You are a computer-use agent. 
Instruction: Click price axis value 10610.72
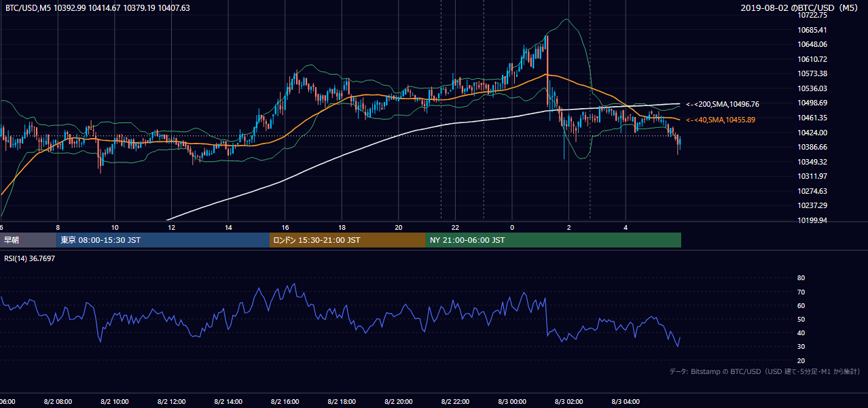813,59
